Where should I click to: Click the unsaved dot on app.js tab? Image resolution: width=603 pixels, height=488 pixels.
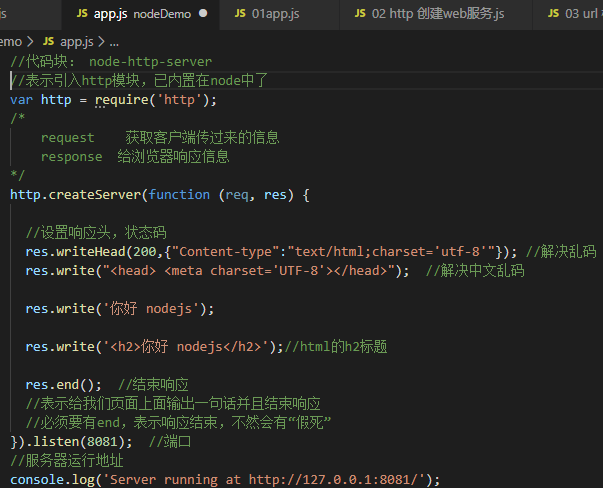tap(203, 14)
